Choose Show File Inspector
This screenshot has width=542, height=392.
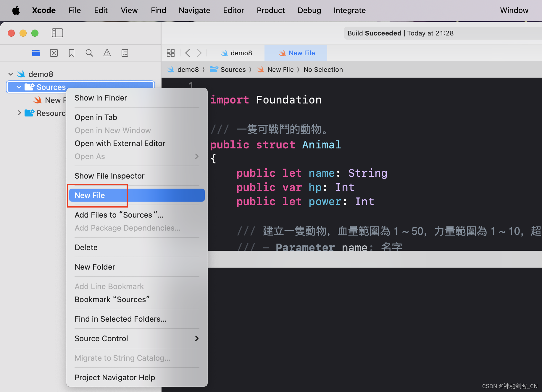[137, 176]
